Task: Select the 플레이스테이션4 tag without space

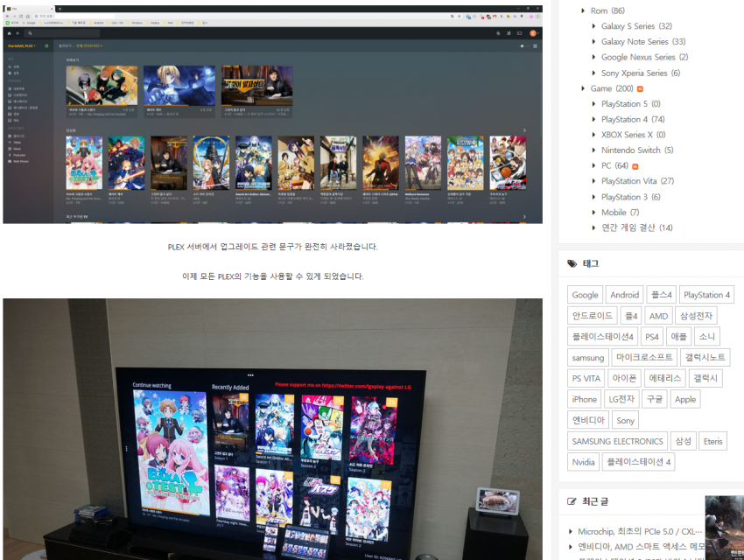Action: coord(602,337)
